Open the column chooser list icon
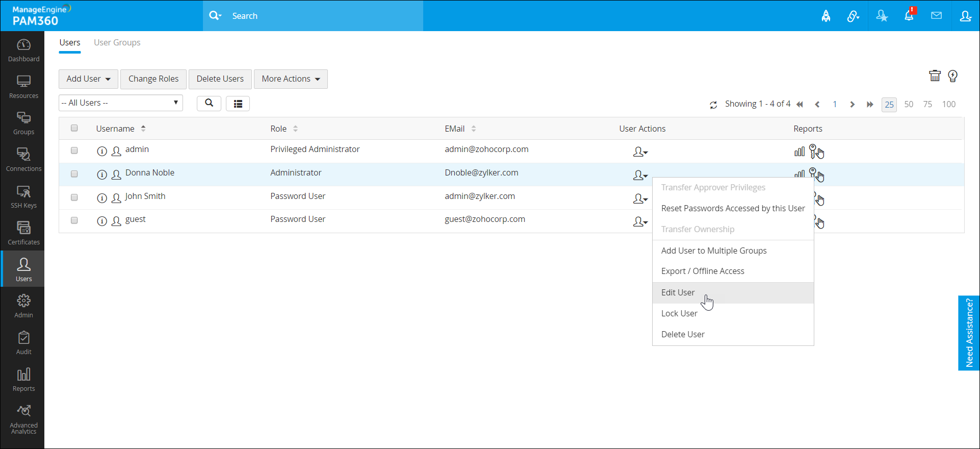Screen dimensions: 980x449 pyautogui.click(x=238, y=104)
